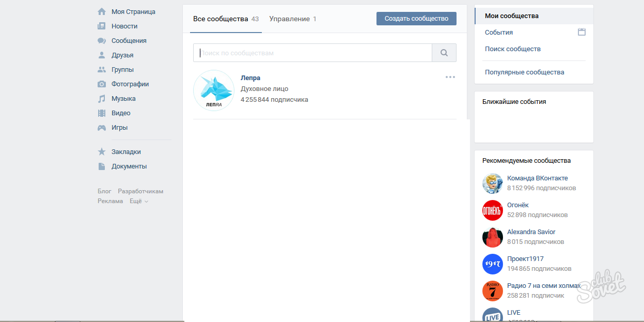
Task: Expand the Ещё footer menu
Action: tap(138, 201)
